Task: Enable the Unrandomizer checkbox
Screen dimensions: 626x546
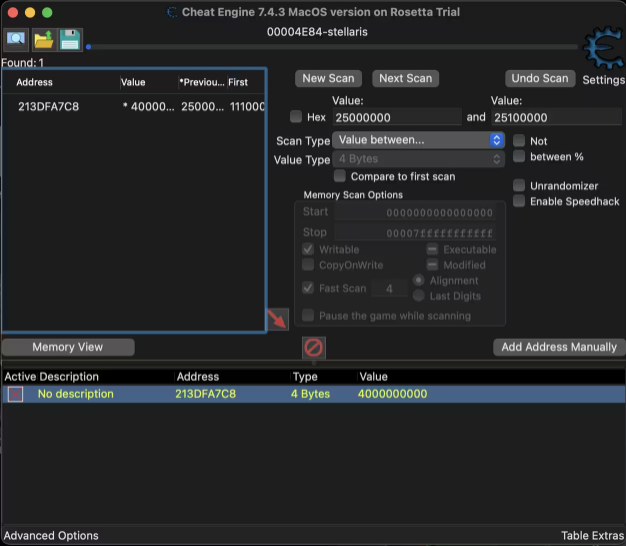Action: point(519,186)
